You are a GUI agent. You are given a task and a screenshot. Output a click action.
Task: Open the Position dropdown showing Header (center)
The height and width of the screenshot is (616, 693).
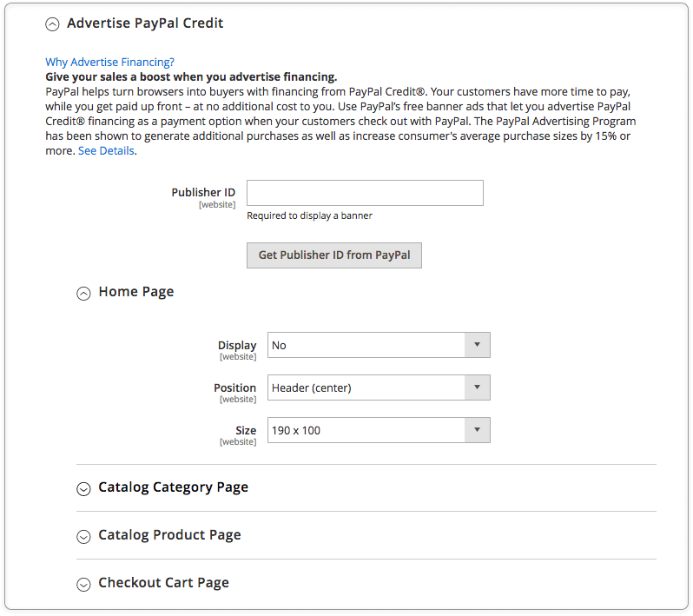379,387
